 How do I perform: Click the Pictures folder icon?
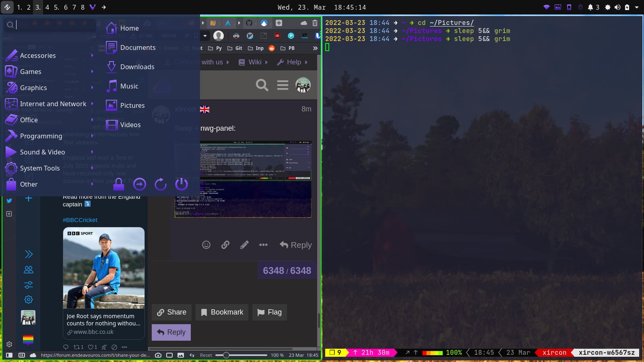(x=111, y=105)
